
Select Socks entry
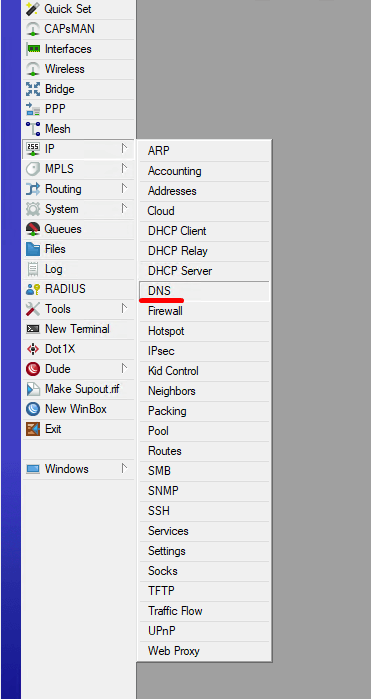(x=205, y=571)
